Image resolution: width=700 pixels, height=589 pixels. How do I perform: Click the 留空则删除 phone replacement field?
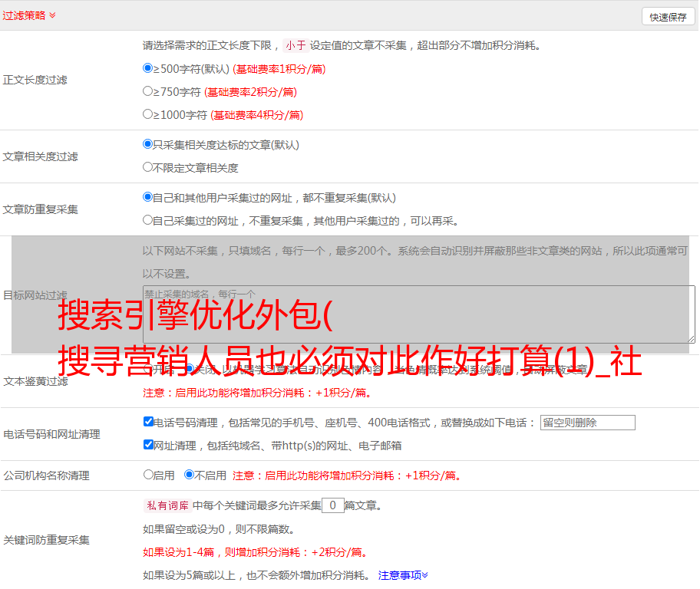[587, 423]
